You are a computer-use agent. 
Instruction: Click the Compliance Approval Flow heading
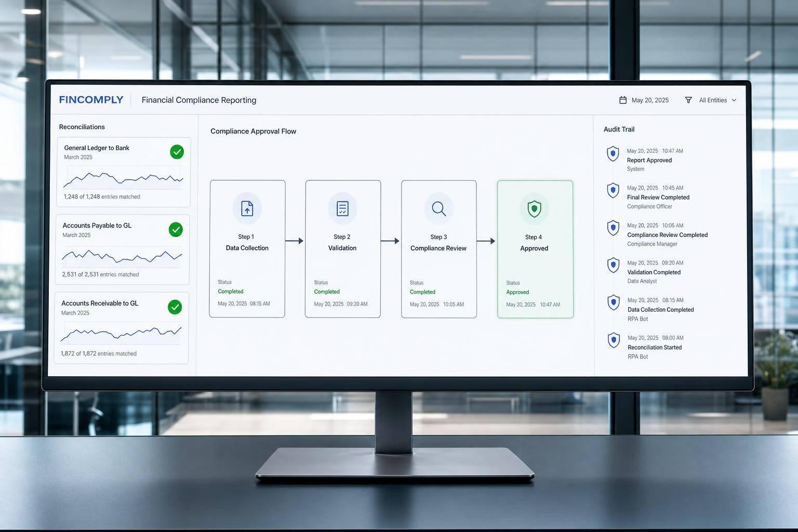[253, 131]
